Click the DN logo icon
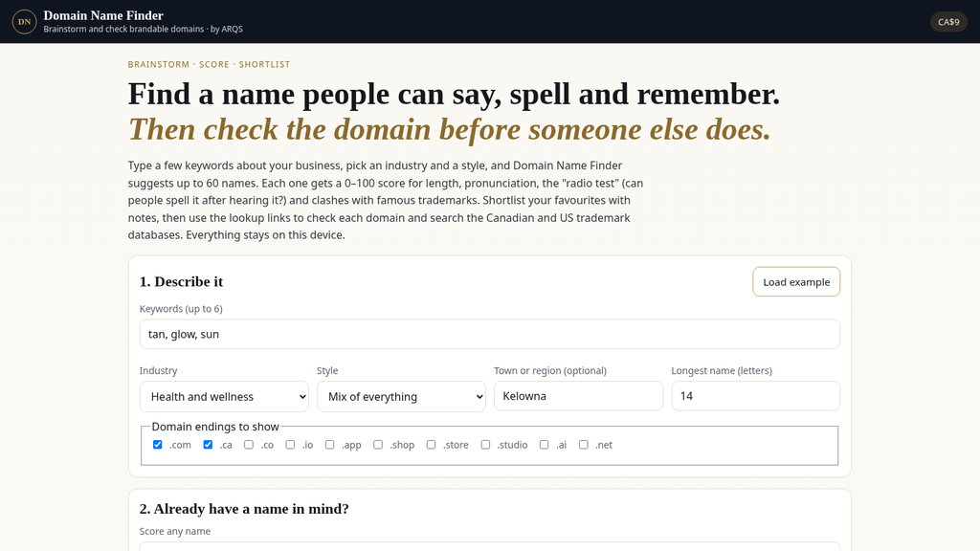This screenshot has width=980, height=551. pos(24,22)
